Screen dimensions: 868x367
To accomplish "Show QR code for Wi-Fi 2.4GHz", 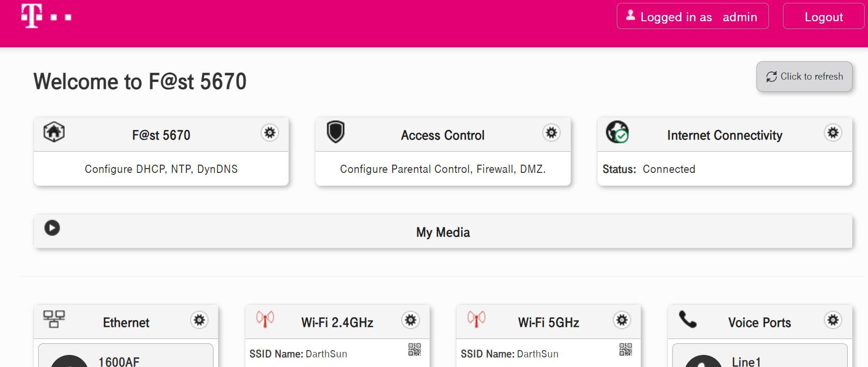I will click(414, 350).
